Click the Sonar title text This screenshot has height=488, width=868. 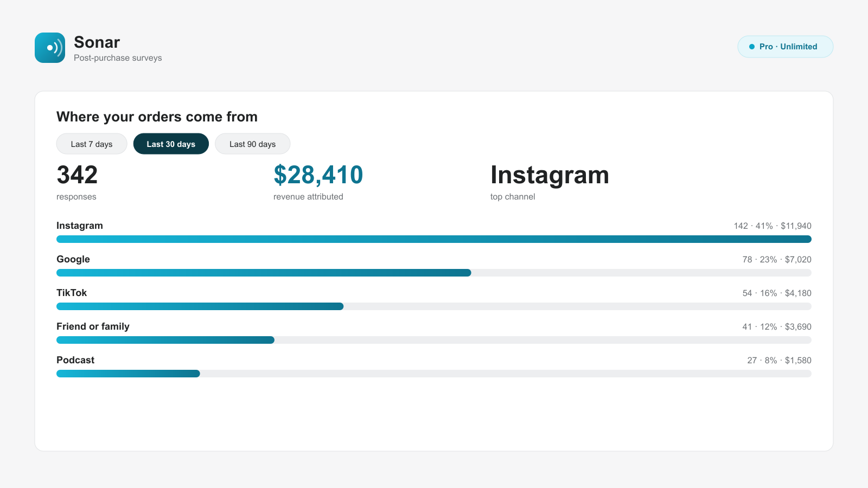97,42
